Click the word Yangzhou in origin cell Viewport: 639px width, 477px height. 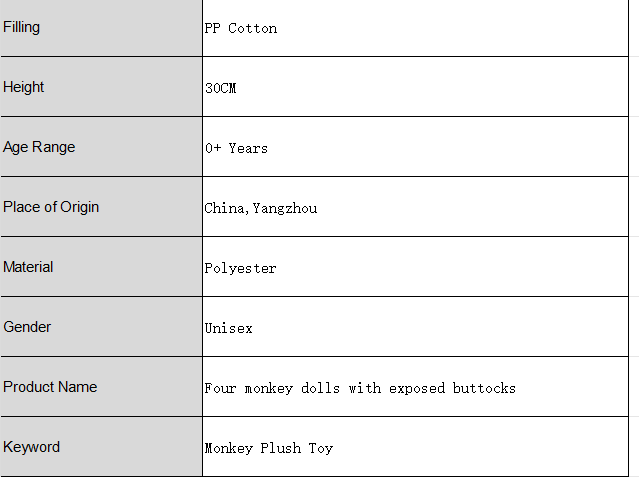pos(285,208)
